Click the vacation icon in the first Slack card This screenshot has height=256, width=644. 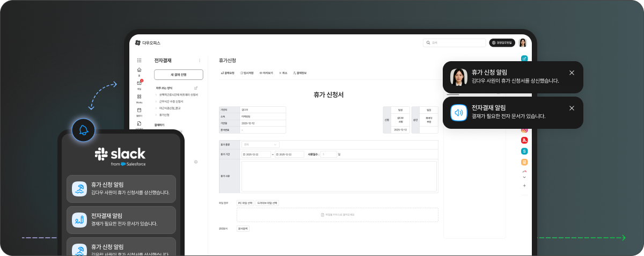coord(79,188)
